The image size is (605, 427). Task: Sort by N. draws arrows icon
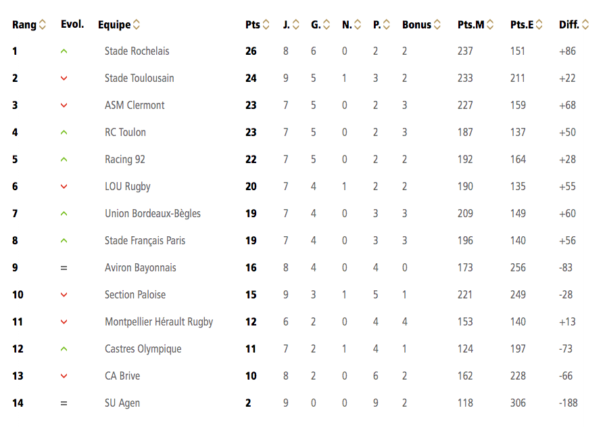coord(358,25)
